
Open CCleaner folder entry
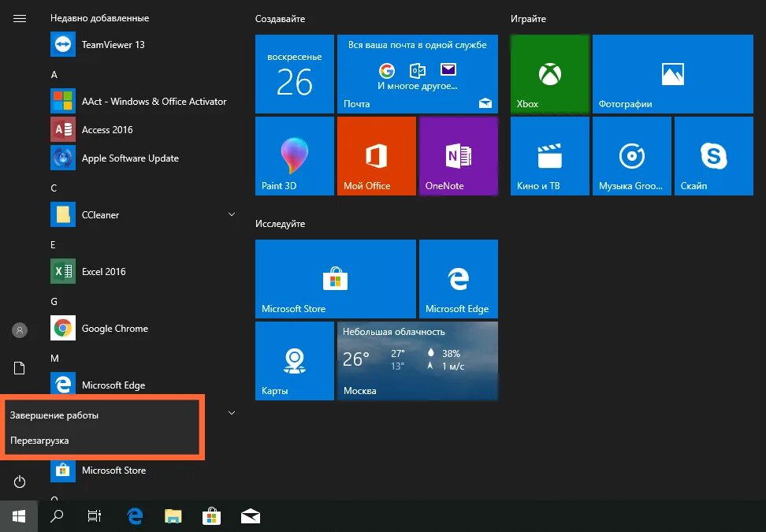(x=143, y=214)
